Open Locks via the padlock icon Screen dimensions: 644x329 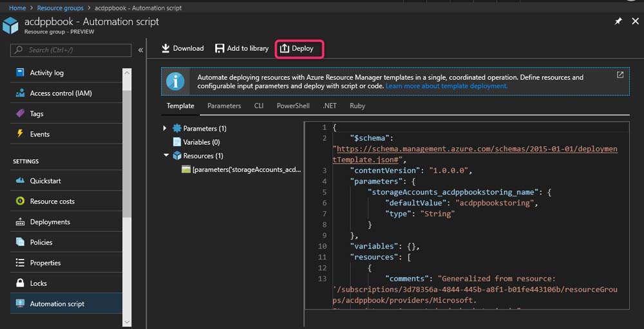pos(19,283)
